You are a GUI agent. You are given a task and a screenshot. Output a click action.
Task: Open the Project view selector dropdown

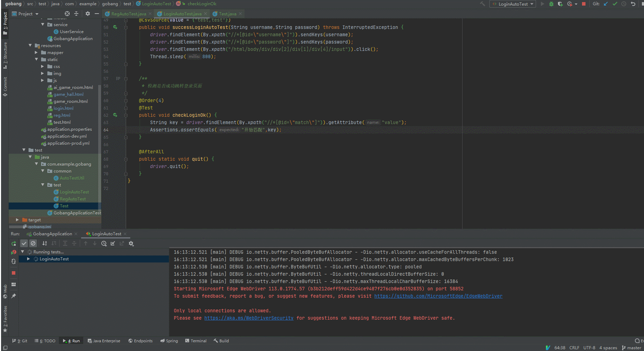pos(25,14)
